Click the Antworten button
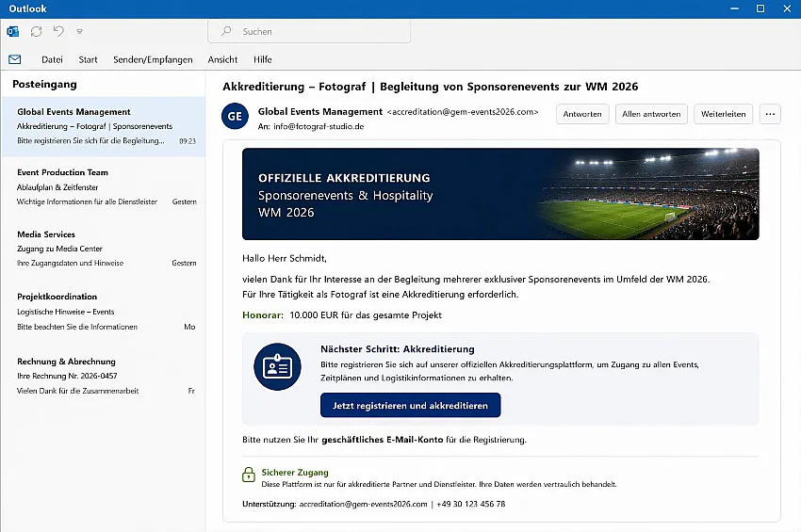Viewport: 801px width, 532px height. [582, 114]
